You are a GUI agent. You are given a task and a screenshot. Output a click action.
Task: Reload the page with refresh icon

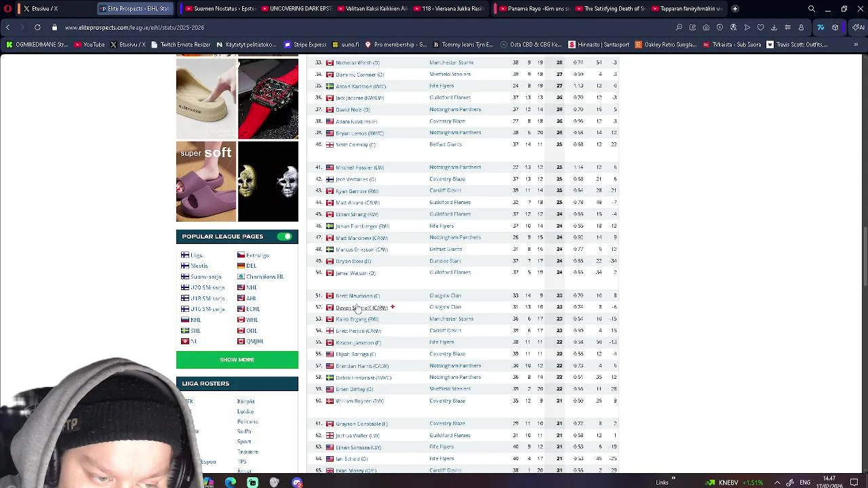point(37,27)
